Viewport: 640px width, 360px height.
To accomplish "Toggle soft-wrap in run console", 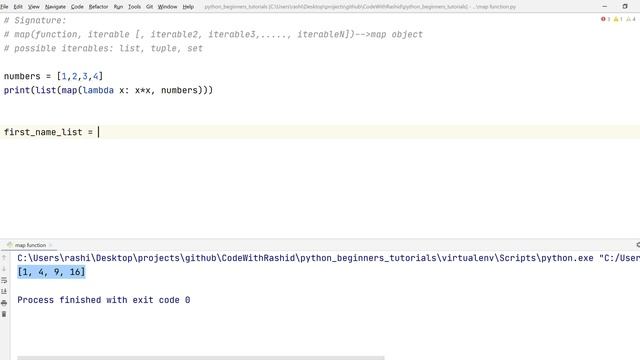I will click(4, 280).
